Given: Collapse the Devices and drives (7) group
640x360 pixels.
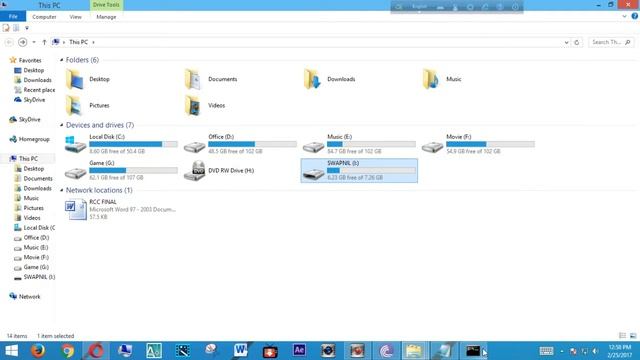Looking at the screenshot, I should pyautogui.click(x=62, y=125).
